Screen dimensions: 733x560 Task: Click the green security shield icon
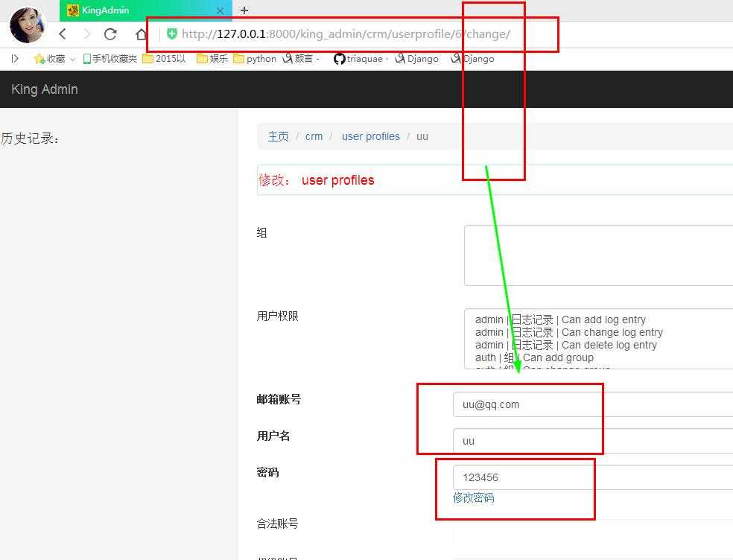pyautogui.click(x=172, y=34)
